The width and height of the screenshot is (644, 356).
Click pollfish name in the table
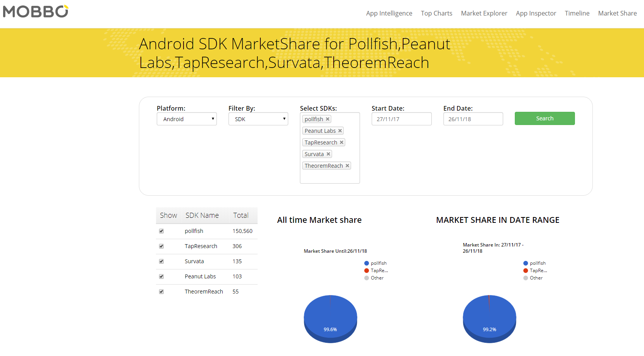194,231
